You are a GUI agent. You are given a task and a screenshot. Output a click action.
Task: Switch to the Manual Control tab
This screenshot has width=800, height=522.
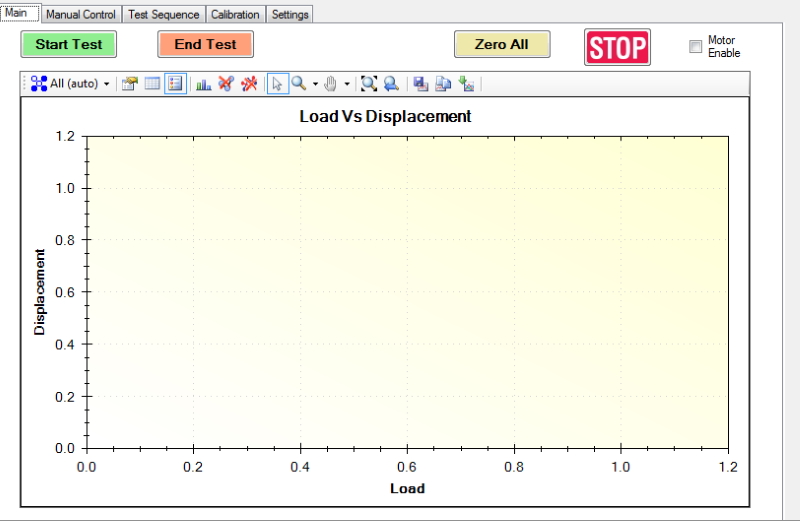pyautogui.click(x=82, y=15)
